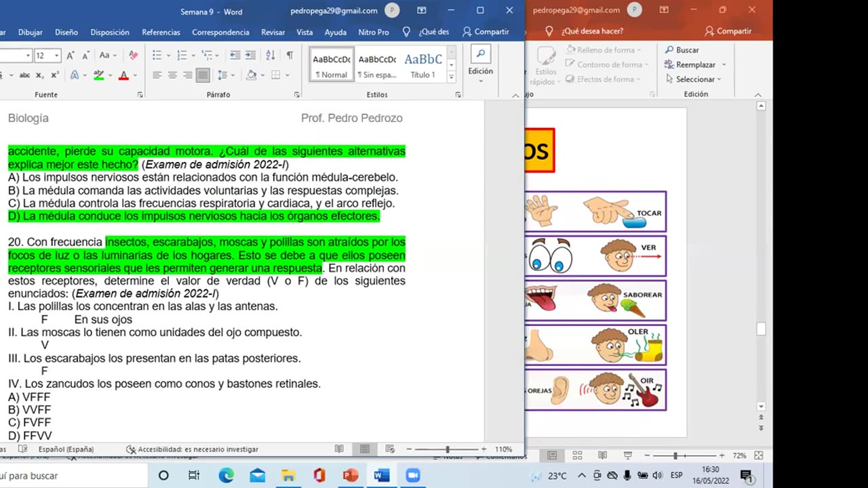Viewport: 868px width, 488px height.
Task: Insert multilevel list
Action: point(206,55)
